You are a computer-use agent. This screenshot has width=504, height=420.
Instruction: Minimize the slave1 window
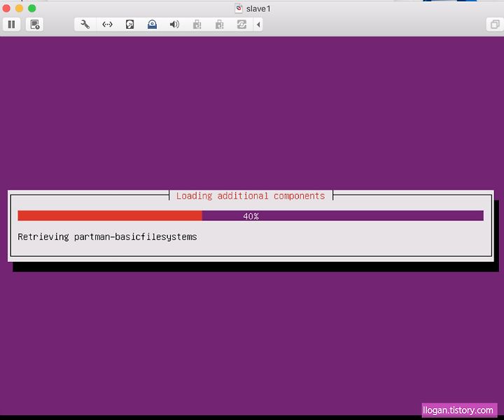[x=20, y=8]
